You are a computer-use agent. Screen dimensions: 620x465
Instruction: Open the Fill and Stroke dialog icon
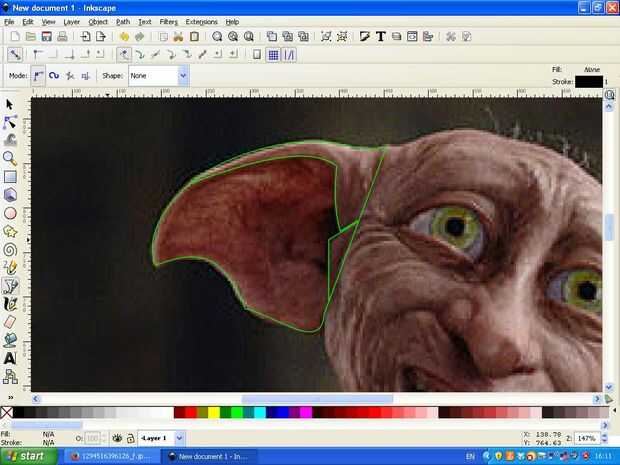365,37
